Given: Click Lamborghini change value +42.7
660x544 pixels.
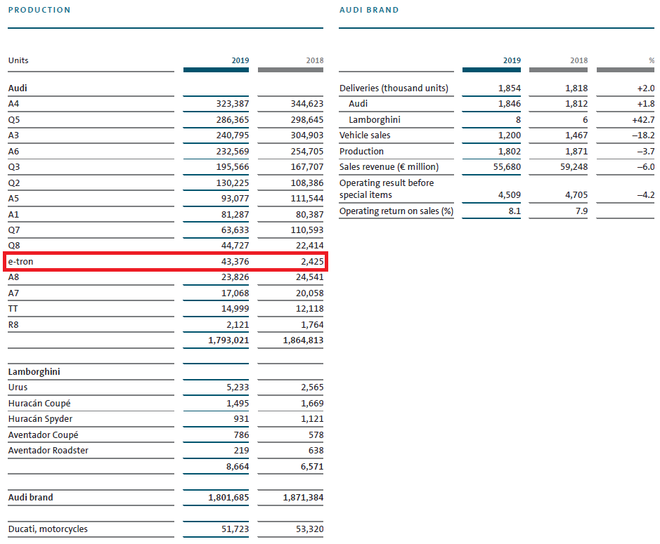Looking at the screenshot, I should pyautogui.click(x=643, y=120).
